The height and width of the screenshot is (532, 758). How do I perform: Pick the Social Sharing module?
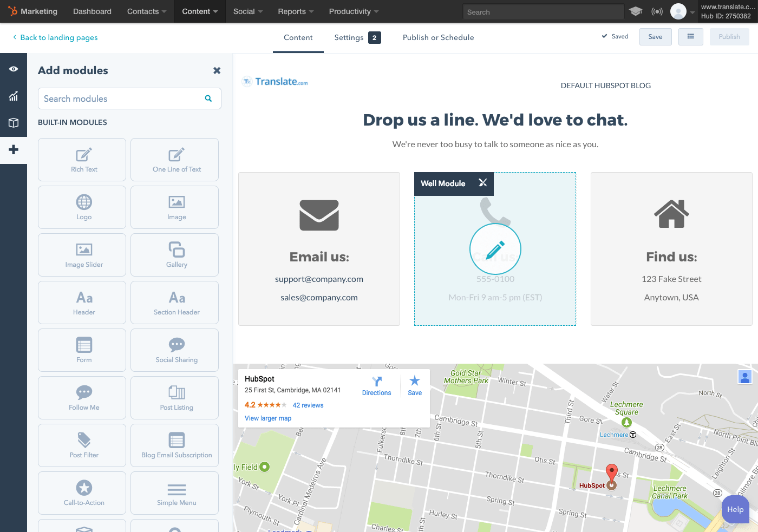tap(177, 350)
